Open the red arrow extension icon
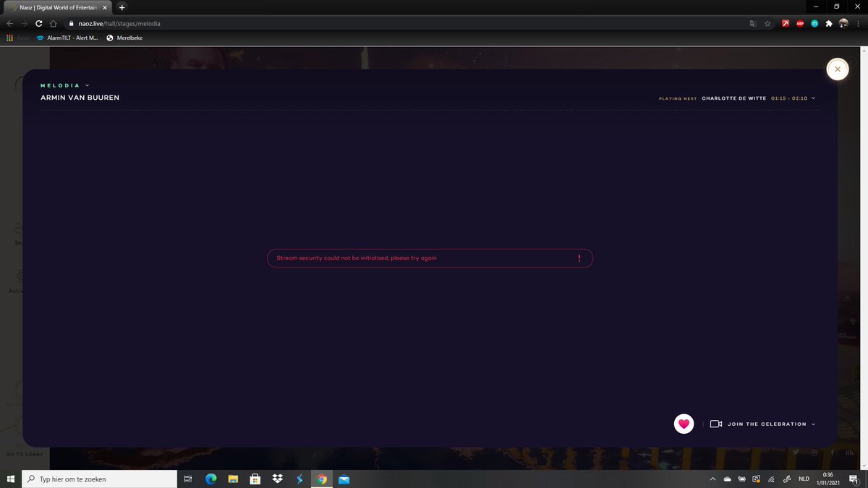 point(786,23)
